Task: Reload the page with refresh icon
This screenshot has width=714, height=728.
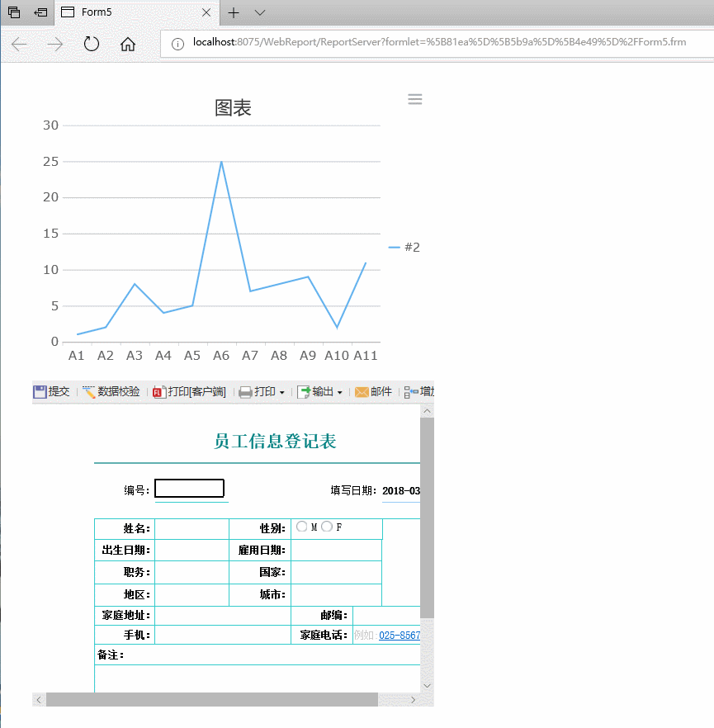Action: 92,44
